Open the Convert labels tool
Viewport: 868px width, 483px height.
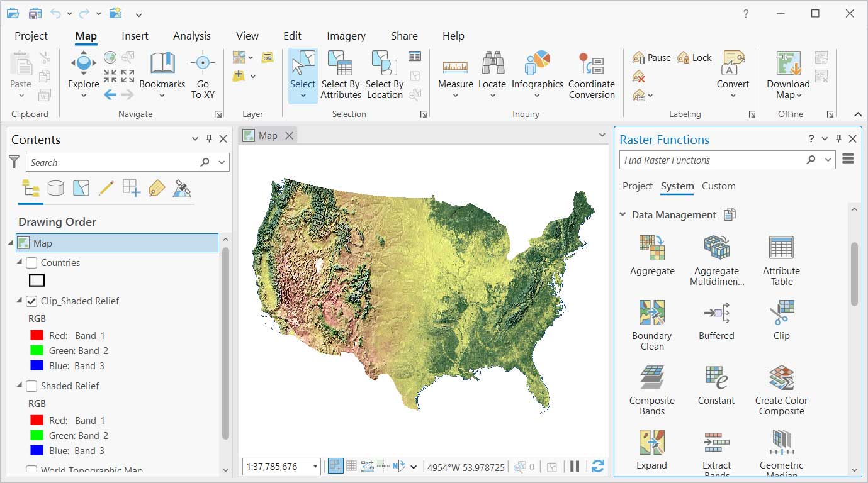[733, 75]
